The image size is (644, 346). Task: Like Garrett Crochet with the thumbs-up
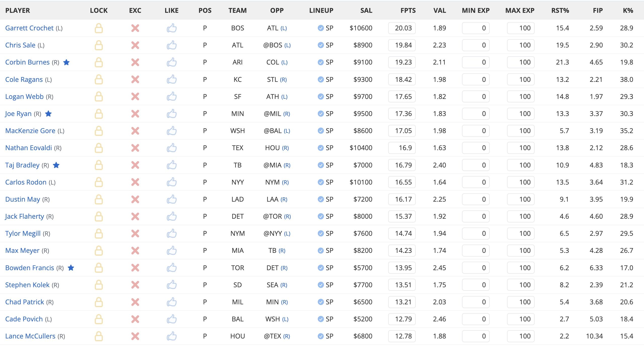pos(172,28)
